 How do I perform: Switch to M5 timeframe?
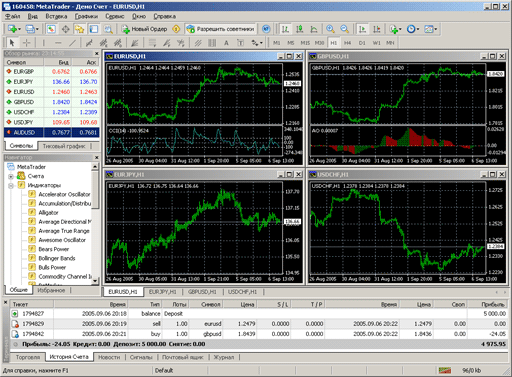coord(291,43)
